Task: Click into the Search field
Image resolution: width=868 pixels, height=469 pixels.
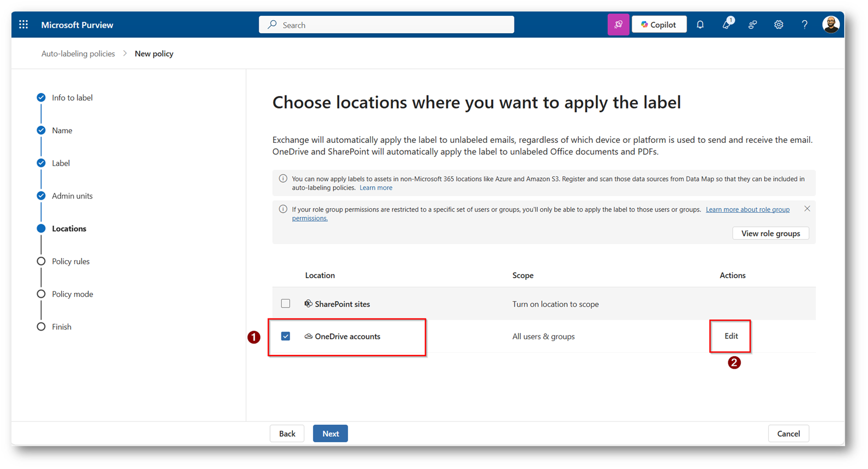Action: (386, 25)
